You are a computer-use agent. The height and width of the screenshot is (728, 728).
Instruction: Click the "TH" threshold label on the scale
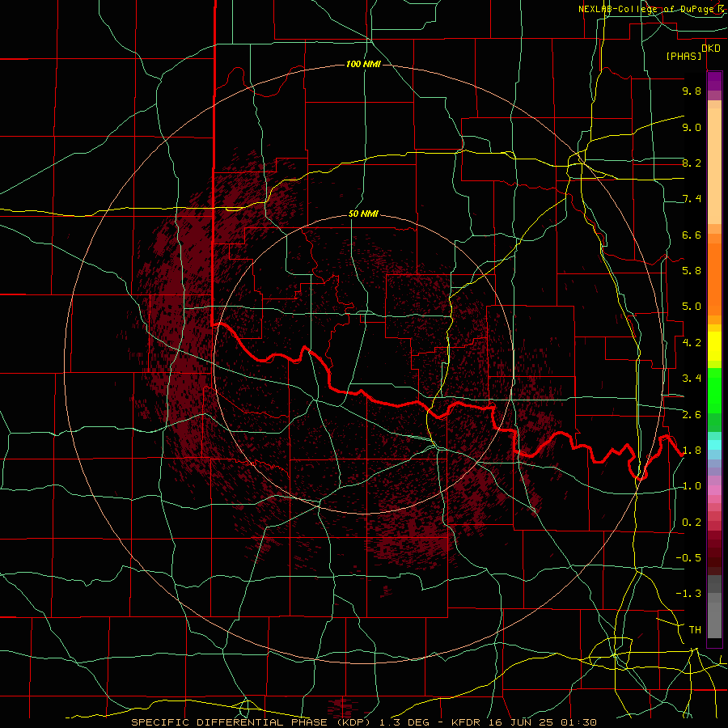[695, 629]
